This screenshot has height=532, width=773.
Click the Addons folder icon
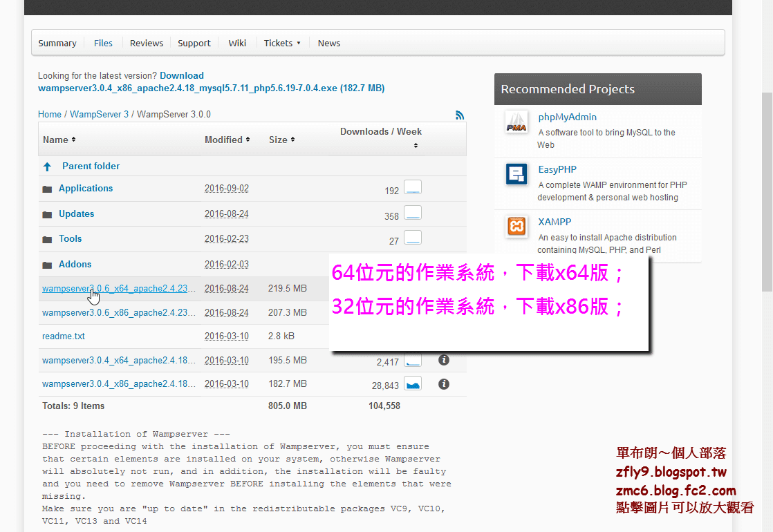tap(47, 265)
